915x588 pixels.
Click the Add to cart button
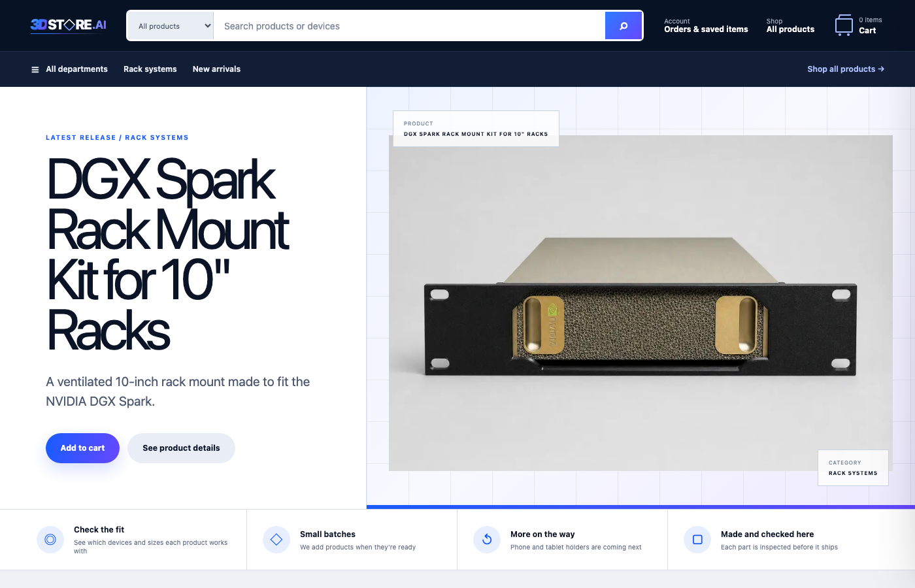pyautogui.click(x=82, y=448)
